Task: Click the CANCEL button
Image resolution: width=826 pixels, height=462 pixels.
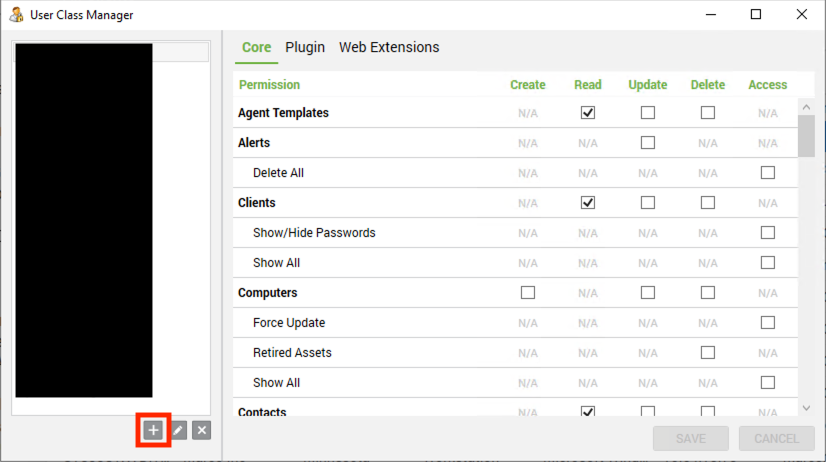Action: (776, 438)
